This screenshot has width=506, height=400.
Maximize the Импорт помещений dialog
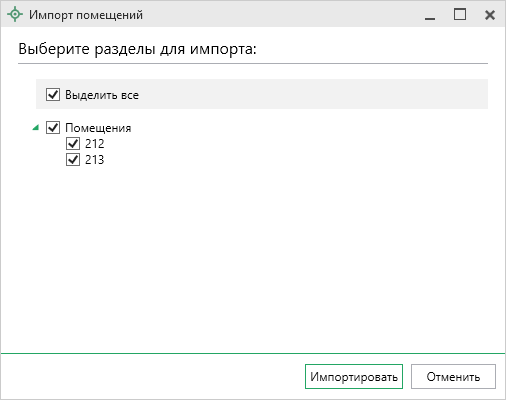(460, 14)
